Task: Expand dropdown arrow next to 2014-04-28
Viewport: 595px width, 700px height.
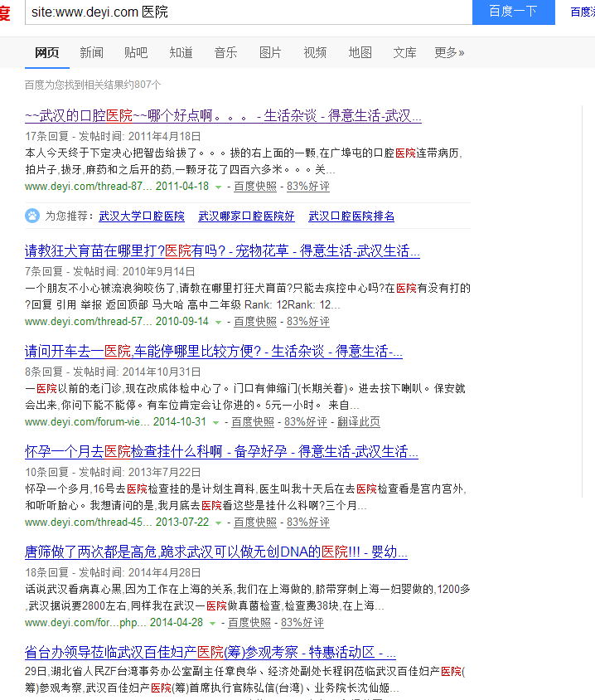Action: pyautogui.click(x=212, y=624)
